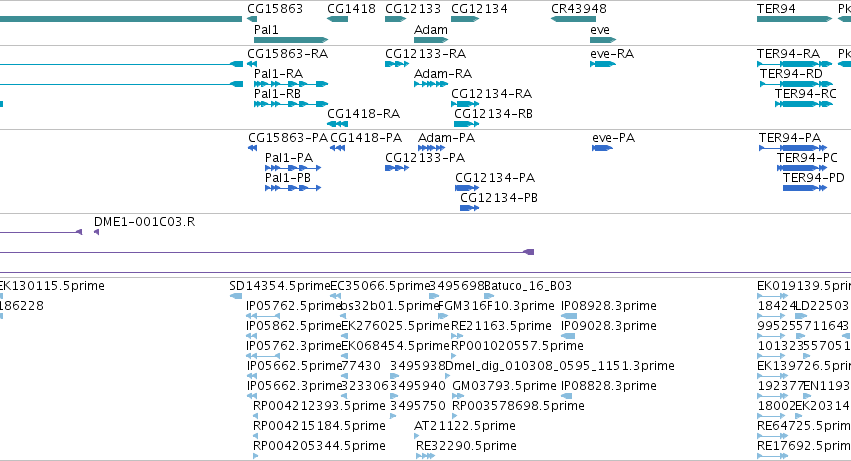Select the IP05662.5prime EST label

click(x=294, y=367)
